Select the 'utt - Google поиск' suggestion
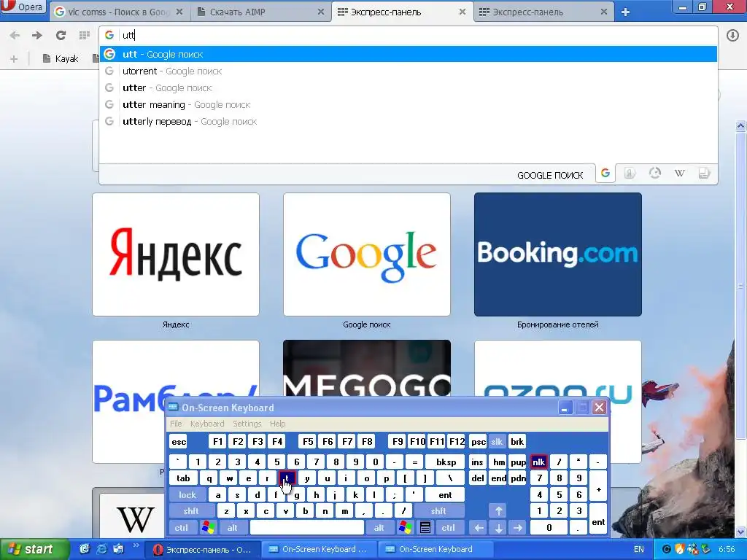Image resolution: width=747 pixels, height=560 pixels. [409, 54]
